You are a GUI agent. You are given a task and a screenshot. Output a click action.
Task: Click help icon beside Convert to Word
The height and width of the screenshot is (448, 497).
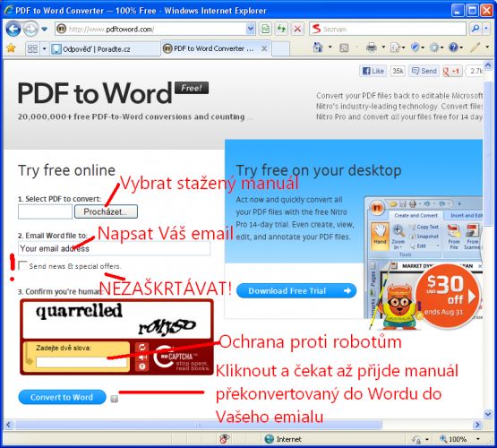(x=115, y=399)
